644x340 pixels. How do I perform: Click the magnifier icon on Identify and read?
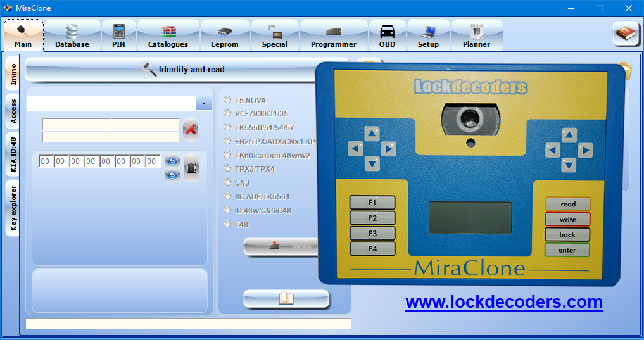(x=149, y=68)
